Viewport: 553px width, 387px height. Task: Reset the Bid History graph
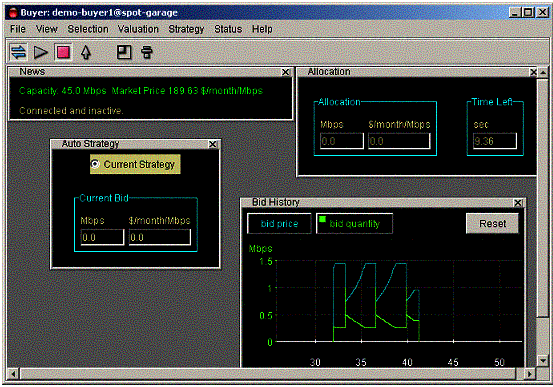[x=492, y=223]
